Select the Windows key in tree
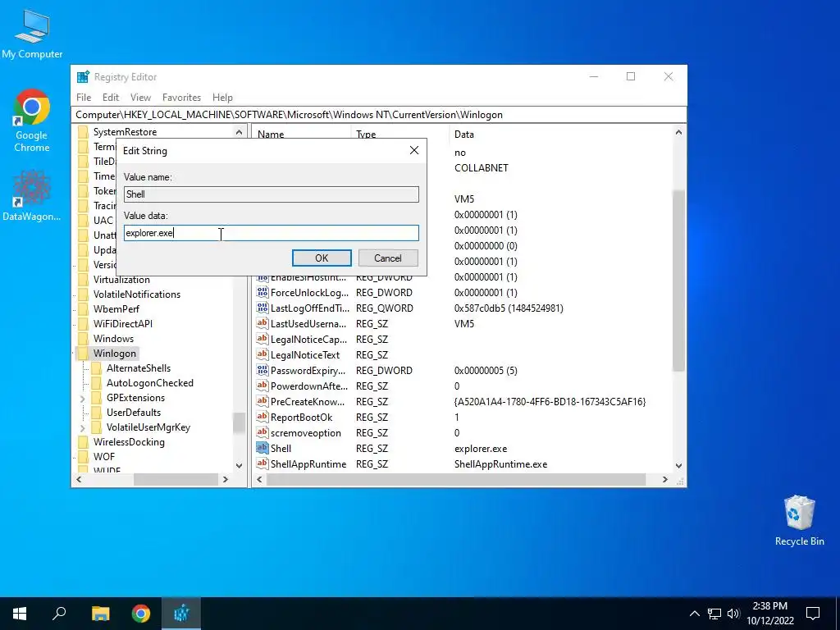Screen dimensions: 840x630 click(x=113, y=339)
